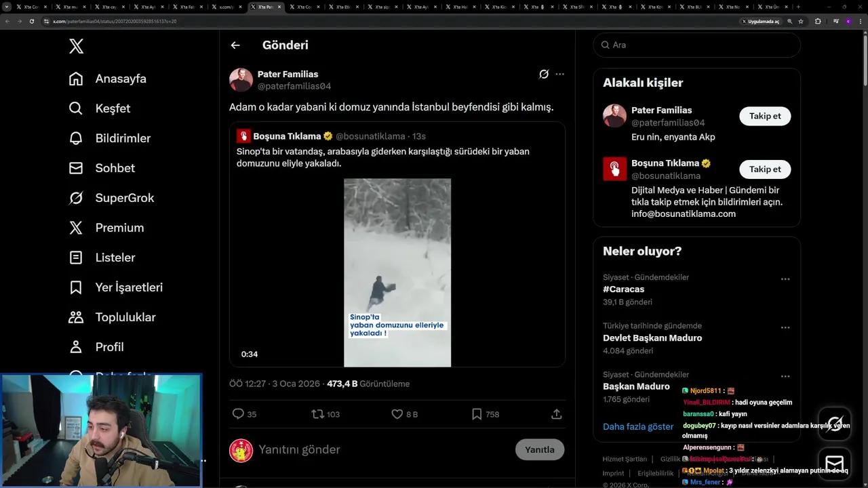
Task: Open options for #Caracas trend
Action: pyautogui.click(x=785, y=279)
